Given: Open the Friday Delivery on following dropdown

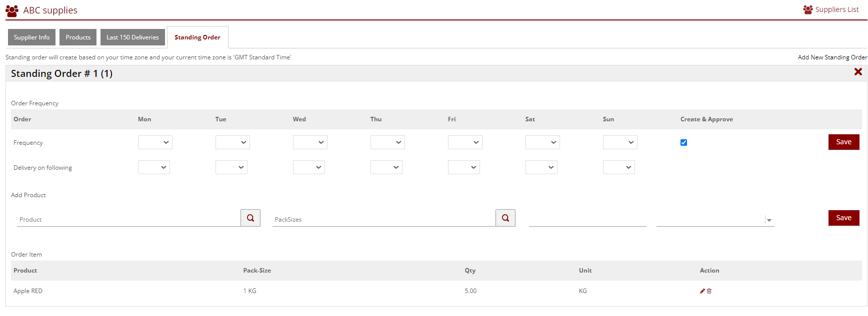Looking at the screenshot, I should tap(463, 167).
